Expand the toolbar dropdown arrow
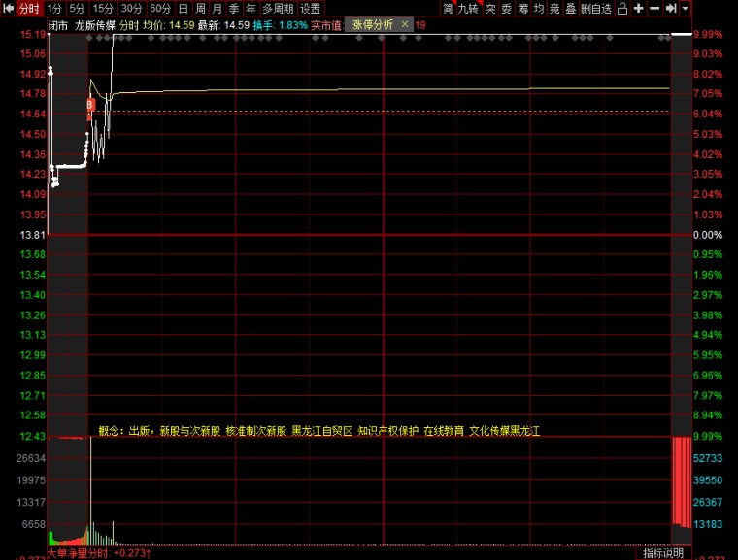Image resolution: width=738 pixels, height=560 pixels. click(x=686, y=8)
